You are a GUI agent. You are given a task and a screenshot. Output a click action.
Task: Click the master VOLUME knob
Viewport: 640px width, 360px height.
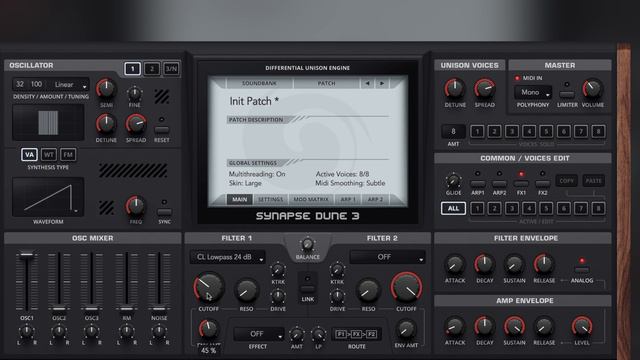point(592,89)
